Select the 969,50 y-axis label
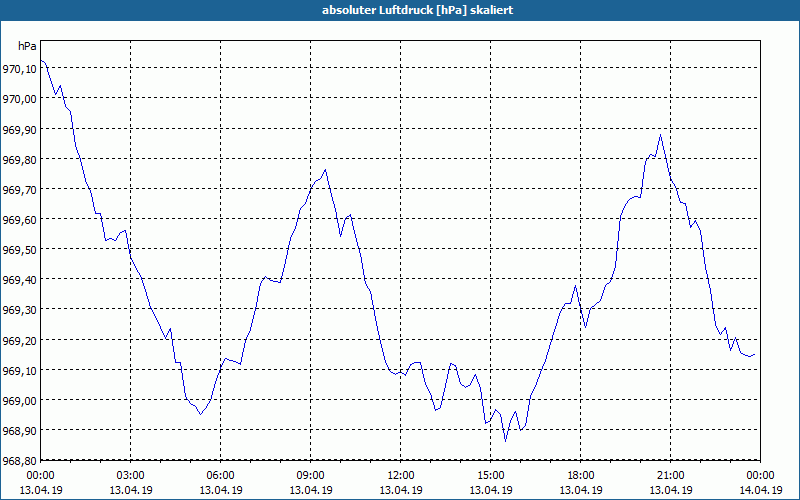This screenshot has height=500, width=800. coord(19,249)
